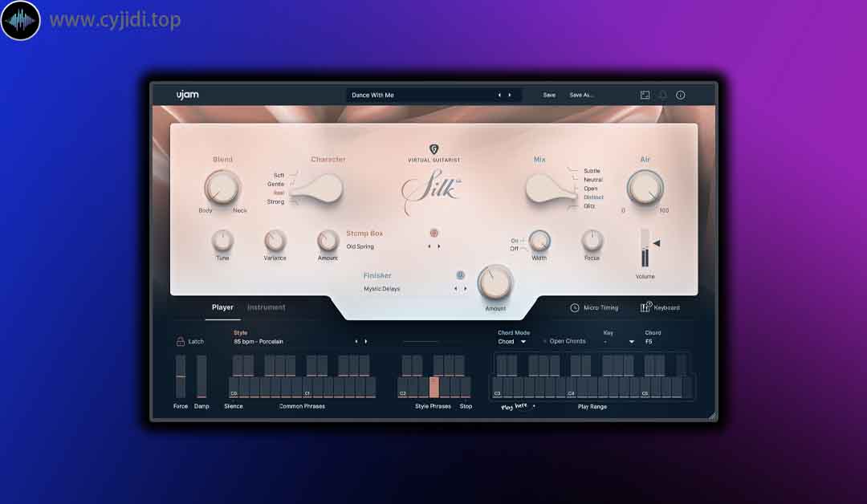Select the next Stomp Box effect
The image size is (867, 504).
439,246
